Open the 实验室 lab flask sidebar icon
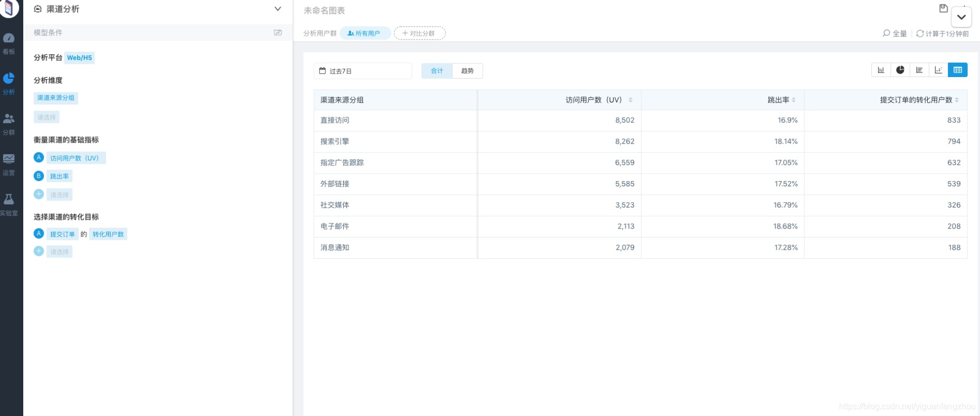Viewport: 980px width, 416px height. tap(9, 205)
